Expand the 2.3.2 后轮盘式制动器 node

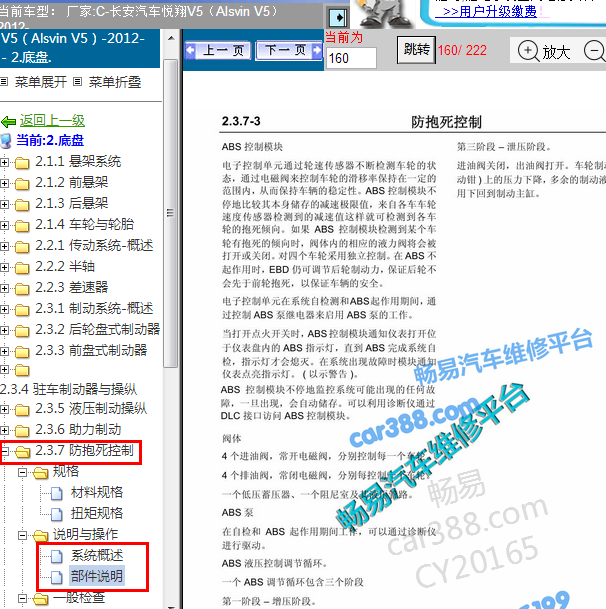pyautogui.click(x=4, y=330)
